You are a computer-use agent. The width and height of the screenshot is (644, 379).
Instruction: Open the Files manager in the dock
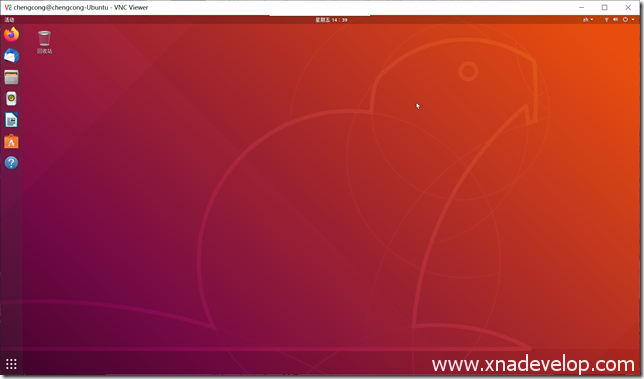[x=12, y=77]
